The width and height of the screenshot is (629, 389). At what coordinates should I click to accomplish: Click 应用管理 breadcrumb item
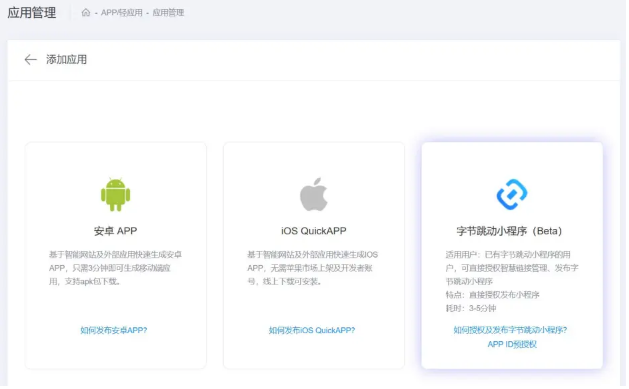coord(168,12)
